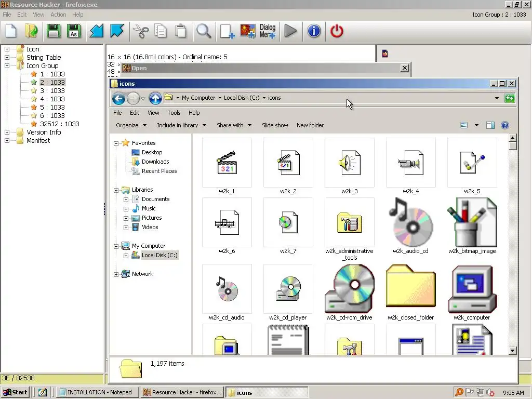The height and width of the screenshot is (399, 532).
Task: Expand the Network node
Action: [x=116, y=274]
